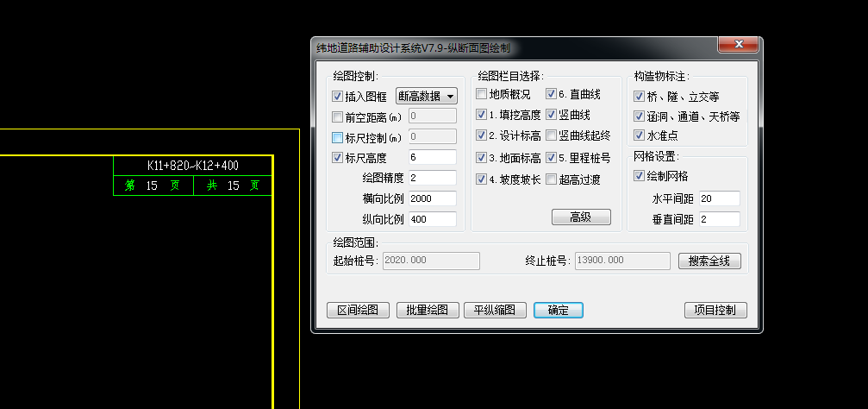868x409 pixels.
Task: Toggle the 3. 地面标高 checkbox
Action: [481, 158]
